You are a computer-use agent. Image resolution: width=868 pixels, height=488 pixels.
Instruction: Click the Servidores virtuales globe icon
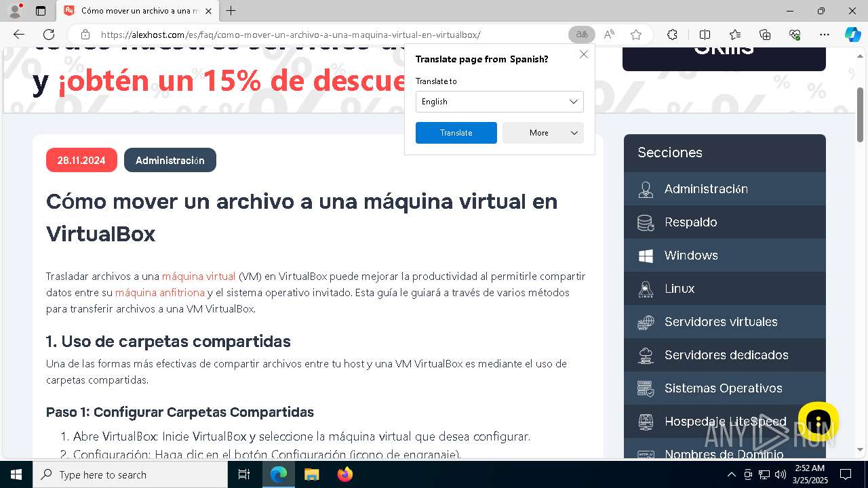[646, 322]
